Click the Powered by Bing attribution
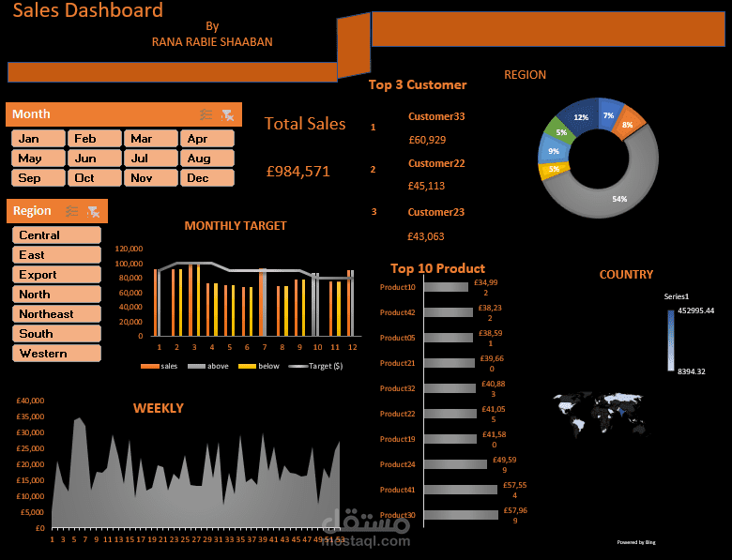The height and width of the screenshot is (560, 732). click(x=636, y=542)
